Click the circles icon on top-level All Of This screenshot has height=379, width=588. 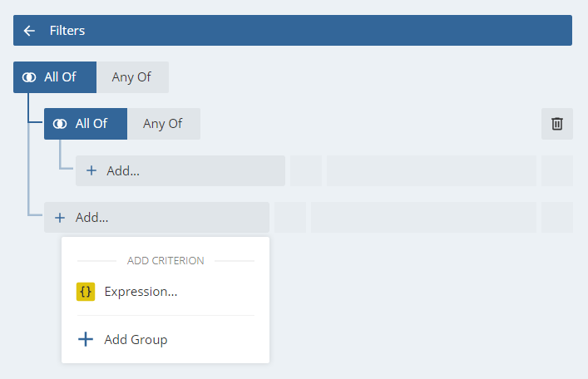click(29, 77)
